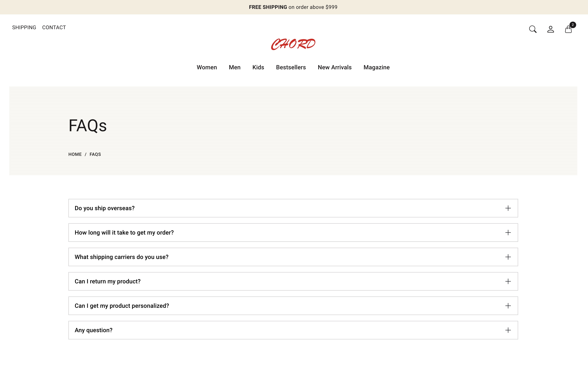
Task: Open the shopping bag cart icon
Action: click(568, 29)
